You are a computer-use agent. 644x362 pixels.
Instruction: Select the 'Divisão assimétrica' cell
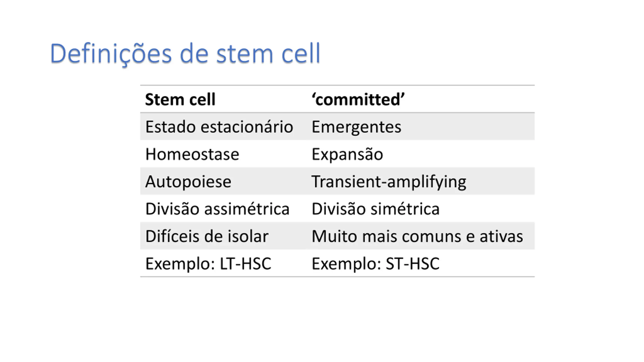223,209
